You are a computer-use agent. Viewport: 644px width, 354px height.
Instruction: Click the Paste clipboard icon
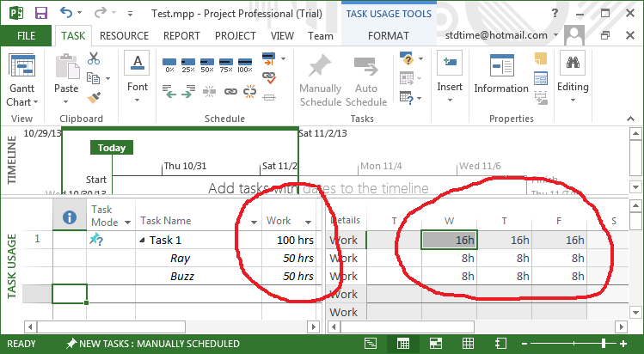point(67,66)
